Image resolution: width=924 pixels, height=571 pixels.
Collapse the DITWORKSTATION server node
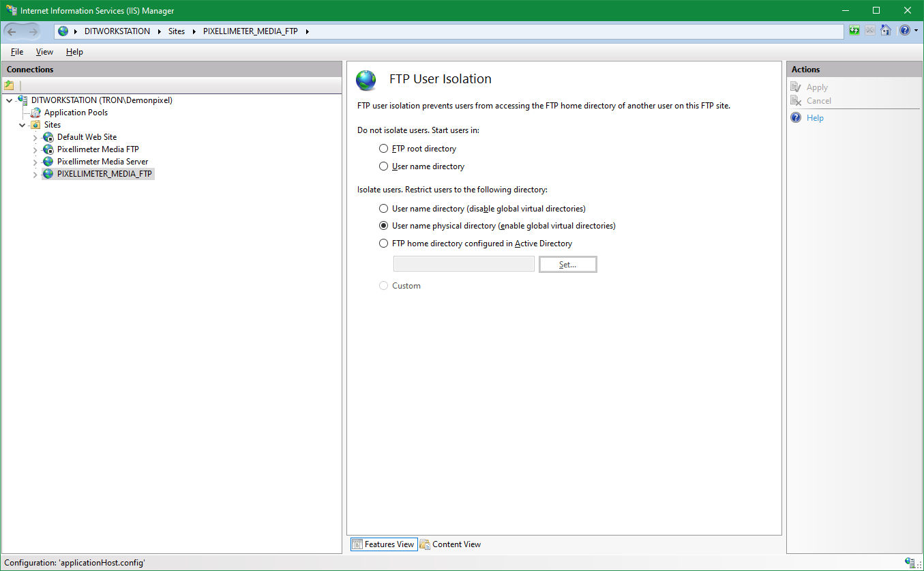click(9, 100)
